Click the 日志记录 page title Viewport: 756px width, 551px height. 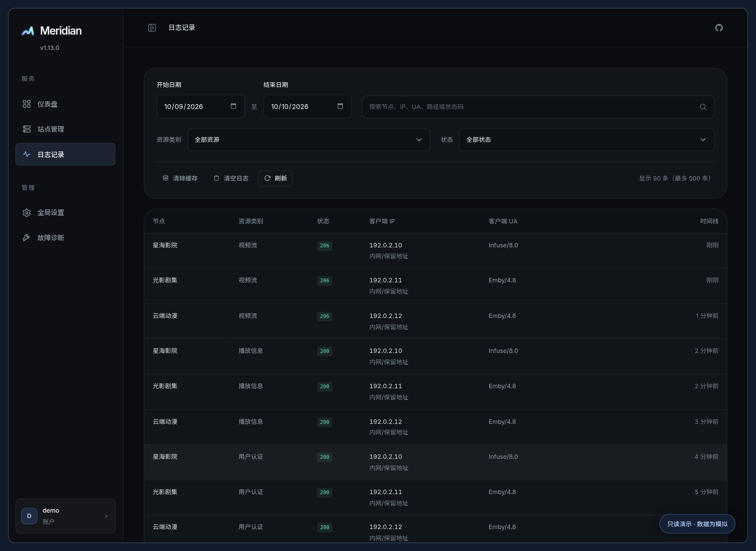(x=182, y=28)
